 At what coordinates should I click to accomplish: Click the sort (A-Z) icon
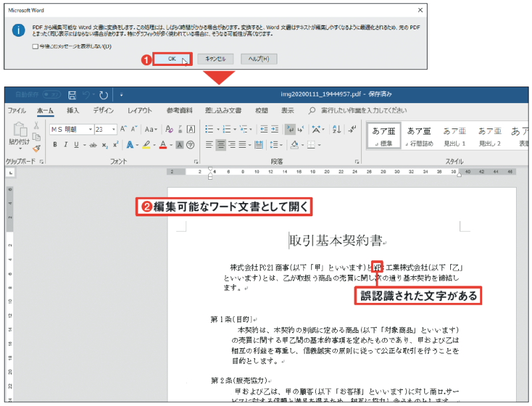click(336, 129)
